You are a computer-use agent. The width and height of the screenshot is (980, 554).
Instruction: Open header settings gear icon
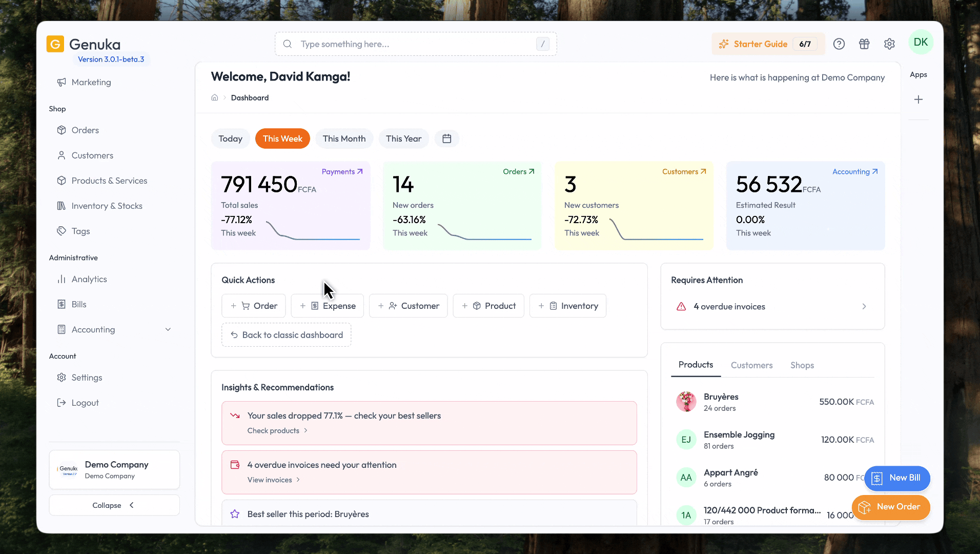point(889,44)
